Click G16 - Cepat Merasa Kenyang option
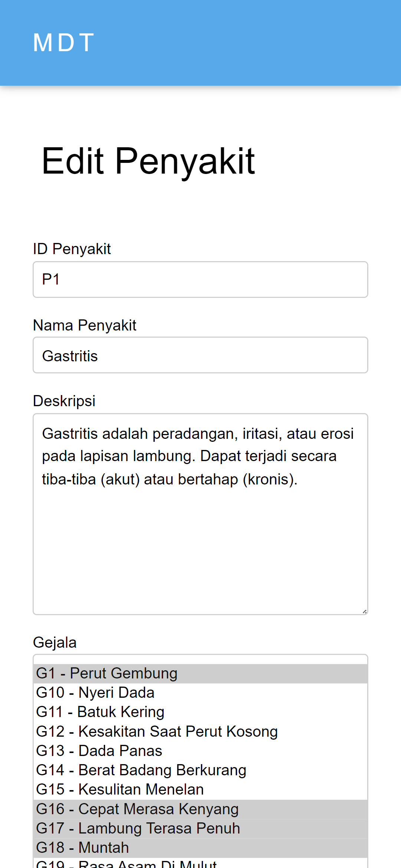Image resolution: width=401 pixels, height=868 pixels. click(x=200, y=809)
